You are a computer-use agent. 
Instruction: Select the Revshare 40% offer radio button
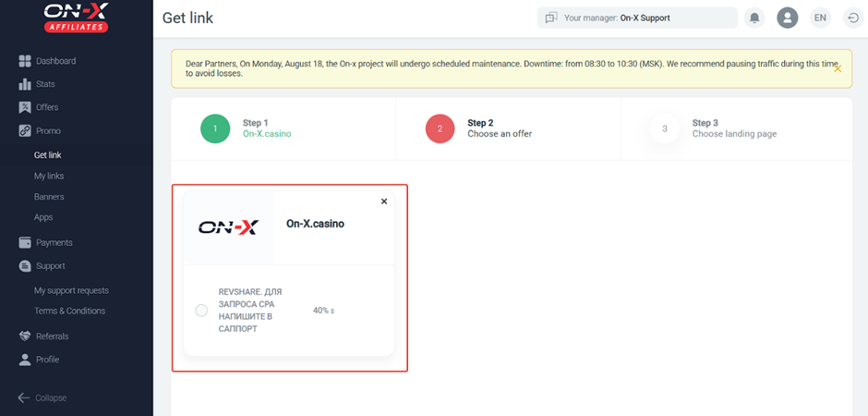pos(201,311)
